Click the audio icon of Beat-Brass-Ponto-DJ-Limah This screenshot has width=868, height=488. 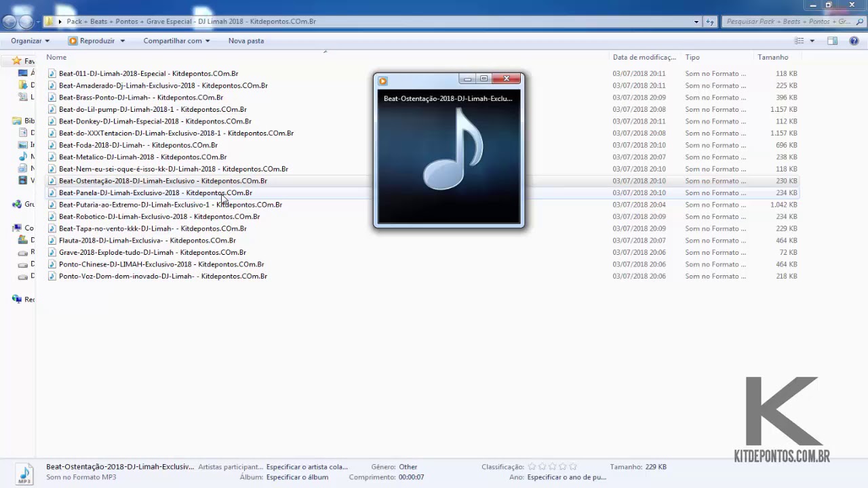[52, 98]
